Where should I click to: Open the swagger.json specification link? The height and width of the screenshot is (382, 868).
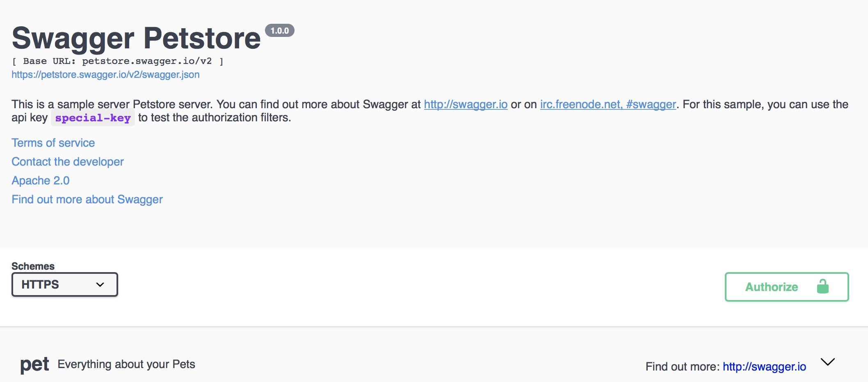tap(105, 75)
